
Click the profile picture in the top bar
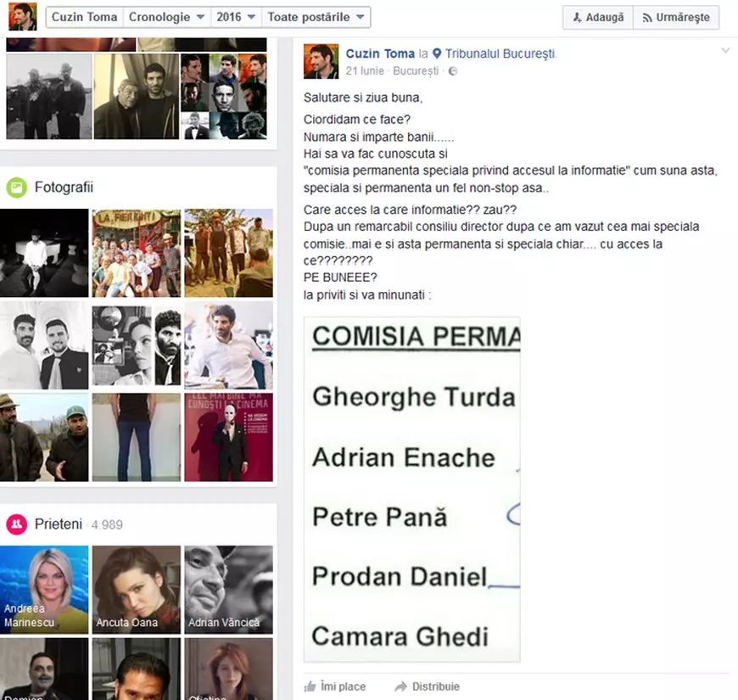tap(22, 16)
